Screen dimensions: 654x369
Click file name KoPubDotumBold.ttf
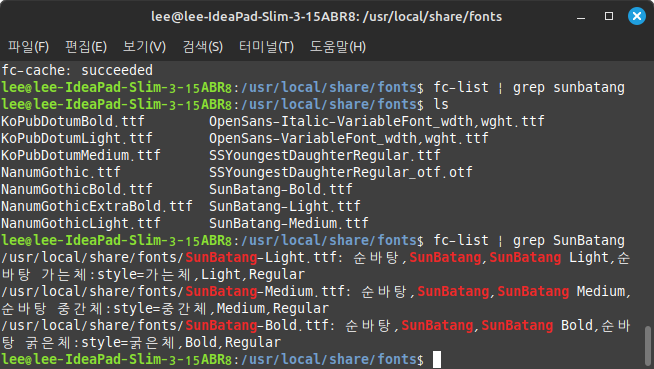tap(73, 121)
